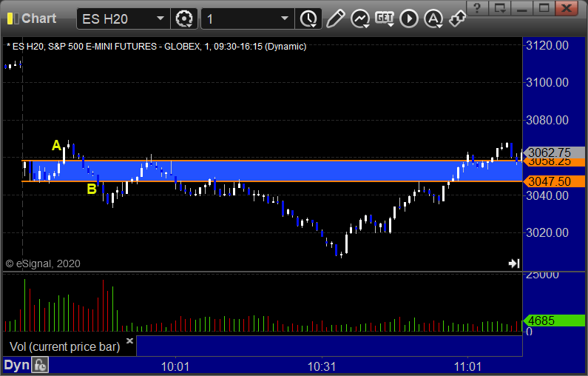Screen dimensions: 588x376
Task: Click the Vol (current price bar) label
Action: pyautogui.click(x=64, y=346)
